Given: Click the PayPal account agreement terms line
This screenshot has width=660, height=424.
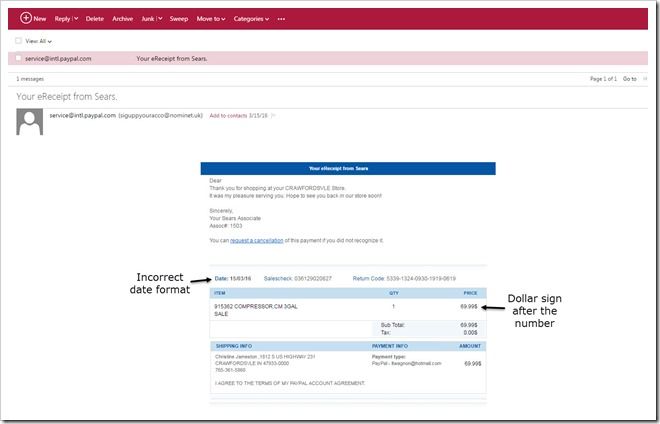Looking at the screenshot, I should (290, 383).
